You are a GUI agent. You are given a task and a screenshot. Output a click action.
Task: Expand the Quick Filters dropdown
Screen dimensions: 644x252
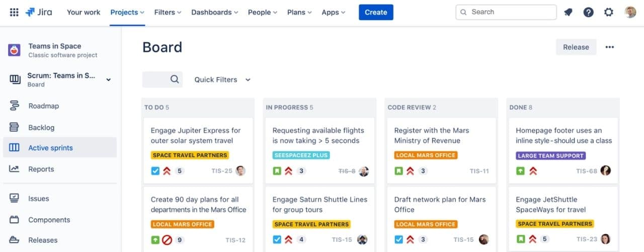pos(222,80)
